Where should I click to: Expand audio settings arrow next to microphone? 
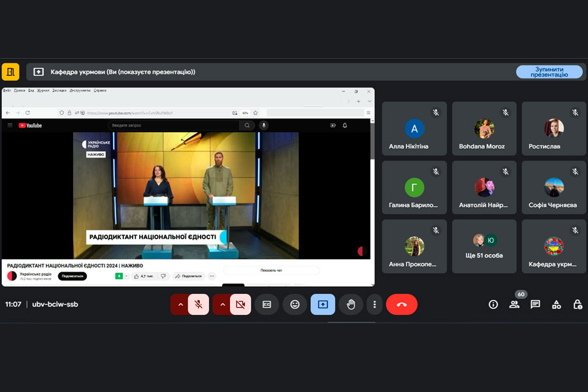pos(180,304)
